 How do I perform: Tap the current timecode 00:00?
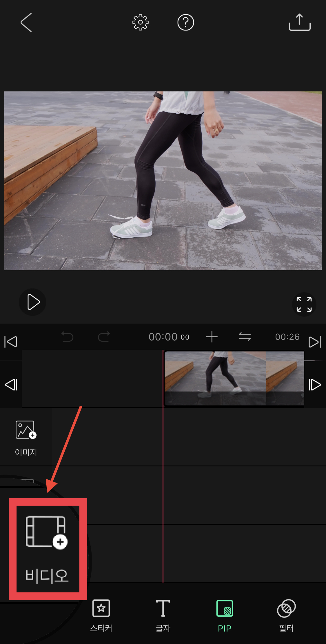pyautogui.click(x=169, y=337)
